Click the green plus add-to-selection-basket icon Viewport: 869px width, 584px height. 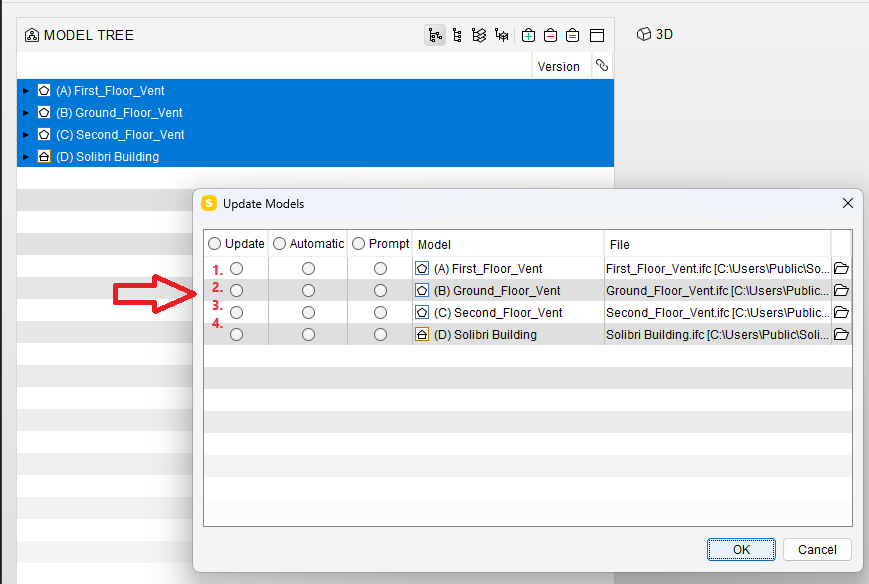coord(528,35)
